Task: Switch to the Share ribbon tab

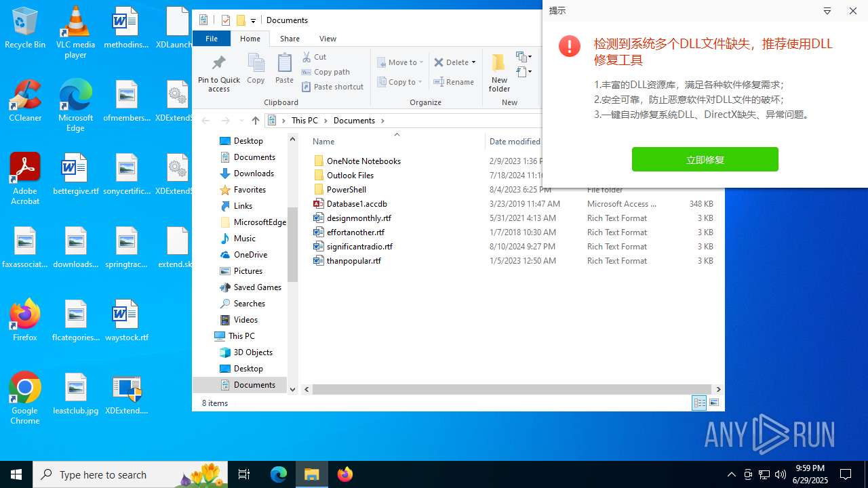Action: coord(290,39)
